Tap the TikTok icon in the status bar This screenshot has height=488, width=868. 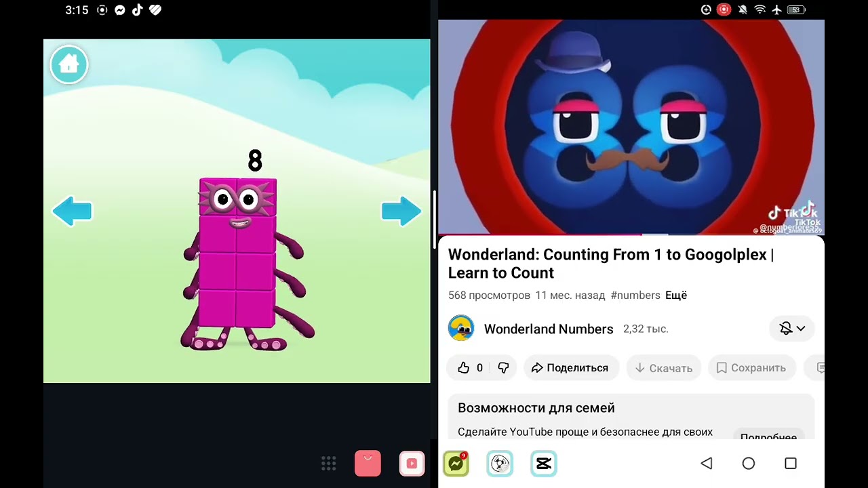coord(138,10)
